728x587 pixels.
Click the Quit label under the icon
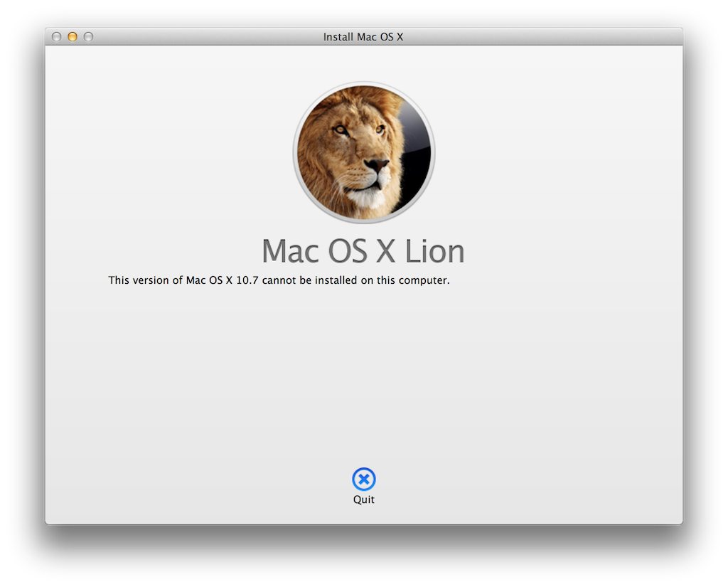pyautogui.click(x=363, y=499)
